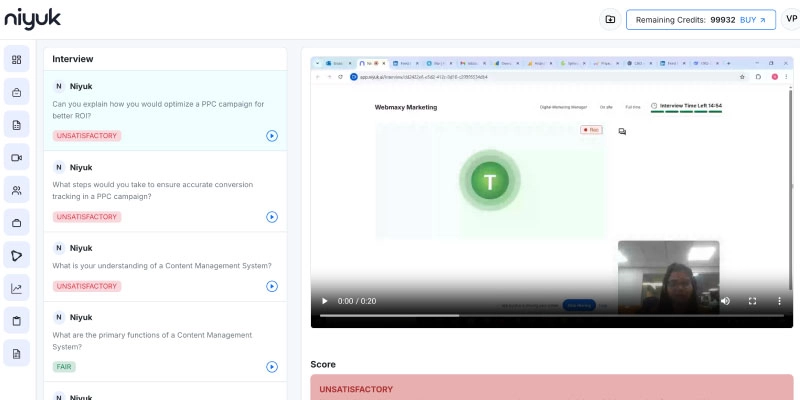
Task: Select the people candidates icon in sidebar
Action: click(x=16, y=190)
